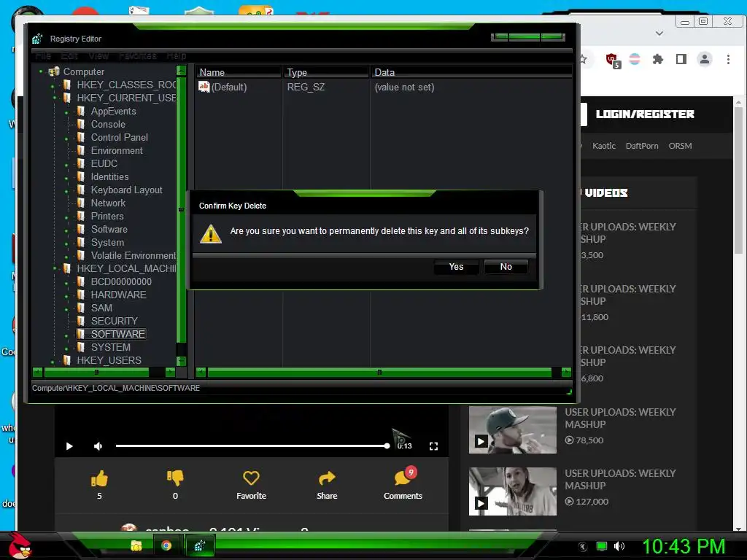Expand the HKEY_USERS node

(x=53, y=362)
